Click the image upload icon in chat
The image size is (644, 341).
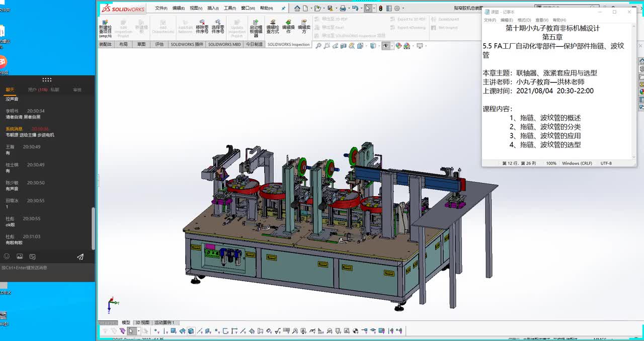(20, 257)
